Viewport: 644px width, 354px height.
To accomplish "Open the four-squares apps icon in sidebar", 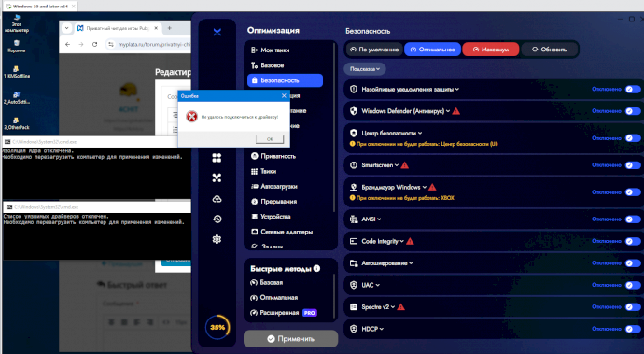I will point(217,158).
